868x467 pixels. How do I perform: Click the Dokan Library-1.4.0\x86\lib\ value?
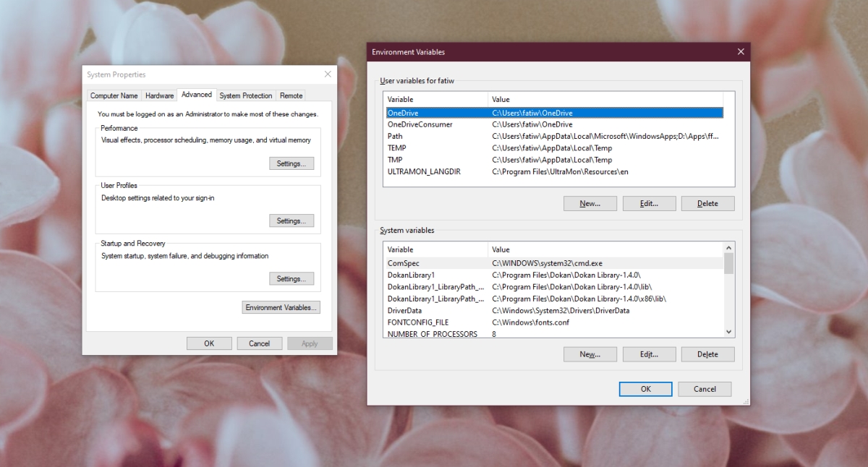579,299
